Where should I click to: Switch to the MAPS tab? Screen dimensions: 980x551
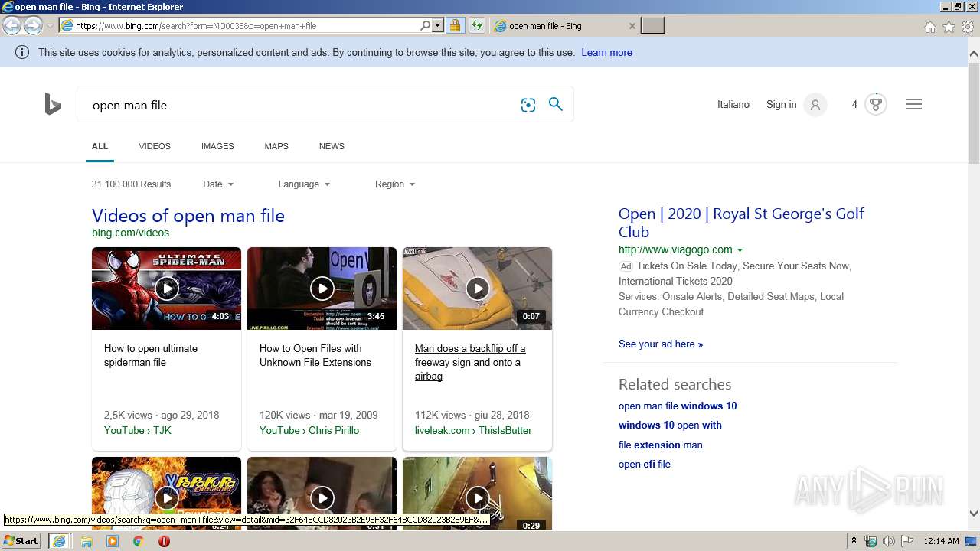tap(276, 146)
